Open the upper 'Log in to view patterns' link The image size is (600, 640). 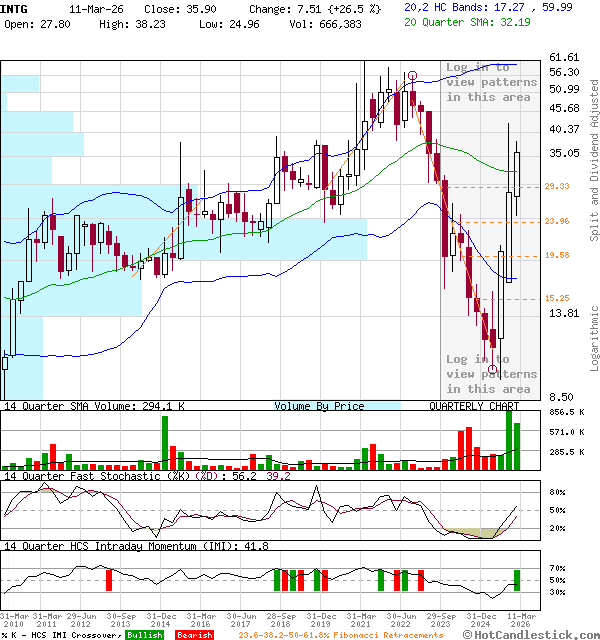[x=491, y=83]
